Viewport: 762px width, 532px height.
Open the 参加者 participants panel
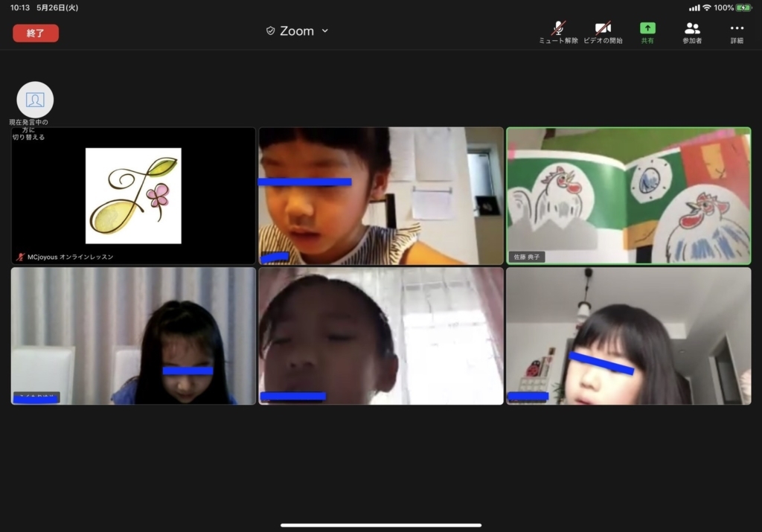click(x=692, y=33)
